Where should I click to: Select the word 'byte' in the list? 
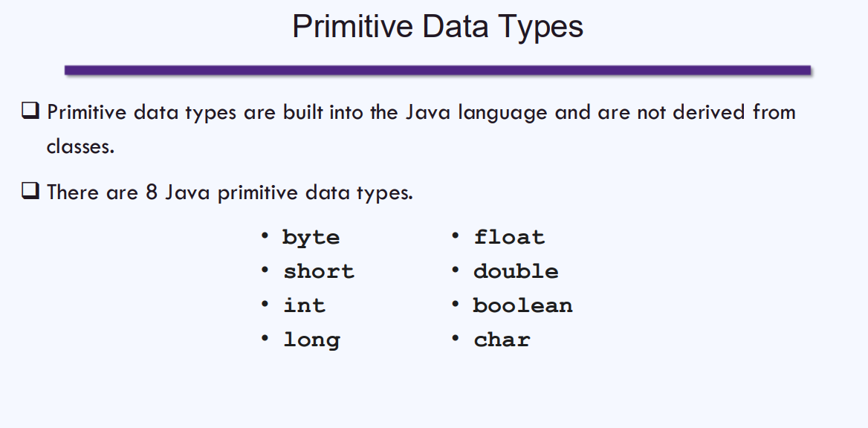point(311,238)
